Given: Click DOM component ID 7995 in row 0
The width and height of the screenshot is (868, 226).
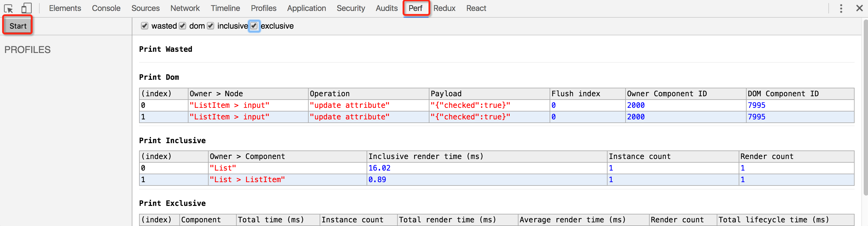Looking at the screenshot, I should [756, 105].
